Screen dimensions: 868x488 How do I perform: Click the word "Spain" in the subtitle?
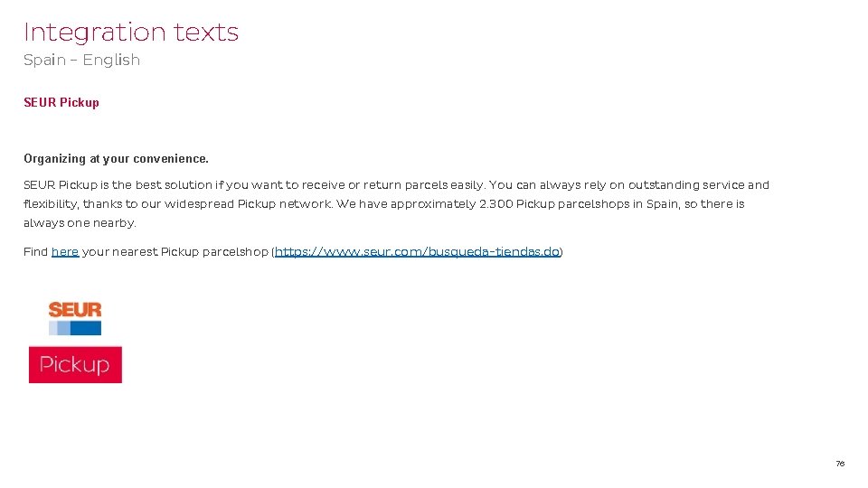[x=44, y=61]
